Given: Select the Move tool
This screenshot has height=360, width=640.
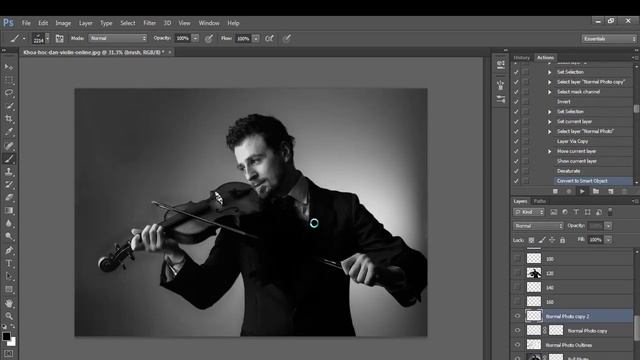Looking at the screenshot, I should [9, 67].
